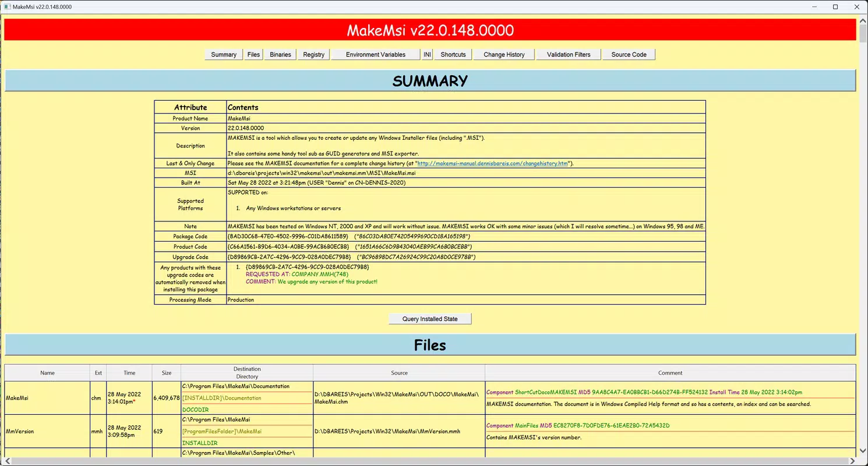The height and width of the screenshot is (466, 868).
Task: Click the Product Code label
Action: 190,247
